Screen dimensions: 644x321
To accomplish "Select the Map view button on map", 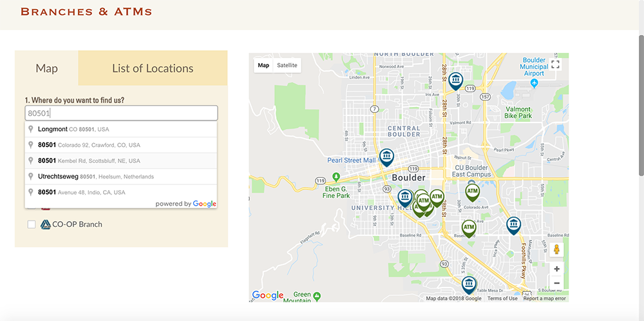I will (263, 65).
